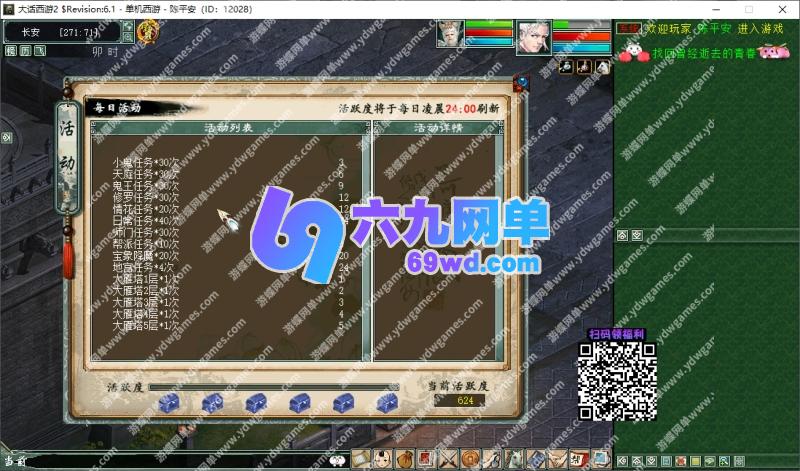
Task: Select 鬼王任务*30次 in the activity list
Action: pos(146,186)
